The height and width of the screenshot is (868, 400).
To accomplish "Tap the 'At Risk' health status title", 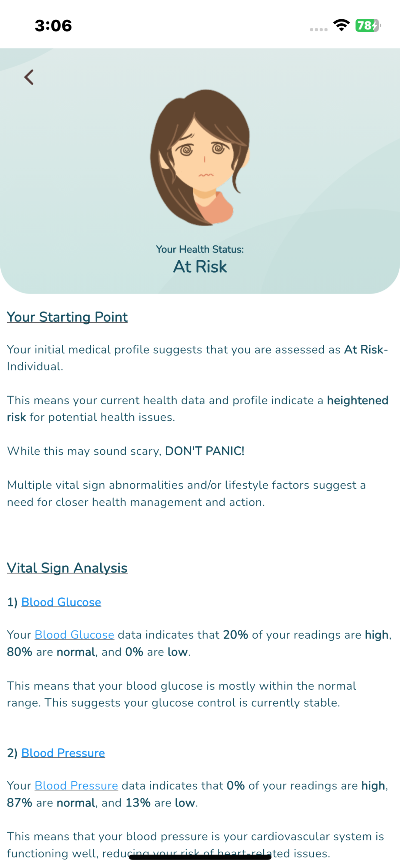I will tap(200, 267).
